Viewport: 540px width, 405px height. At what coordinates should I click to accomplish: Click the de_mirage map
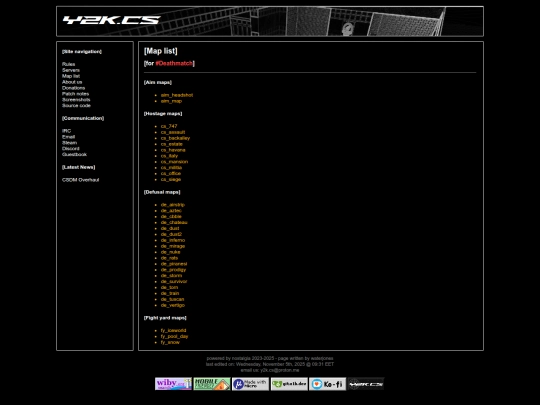[173, 246]
